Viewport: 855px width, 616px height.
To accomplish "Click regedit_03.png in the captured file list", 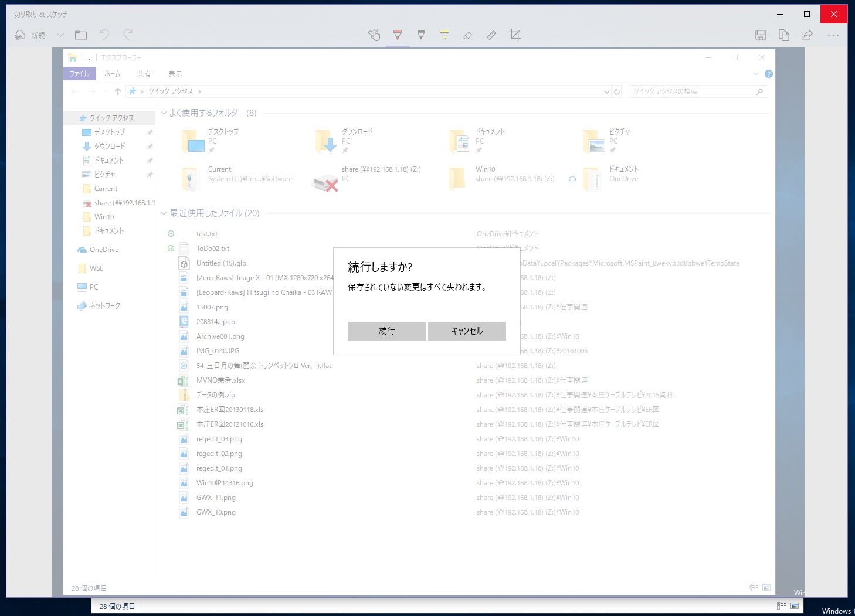I will coord(219,439).
